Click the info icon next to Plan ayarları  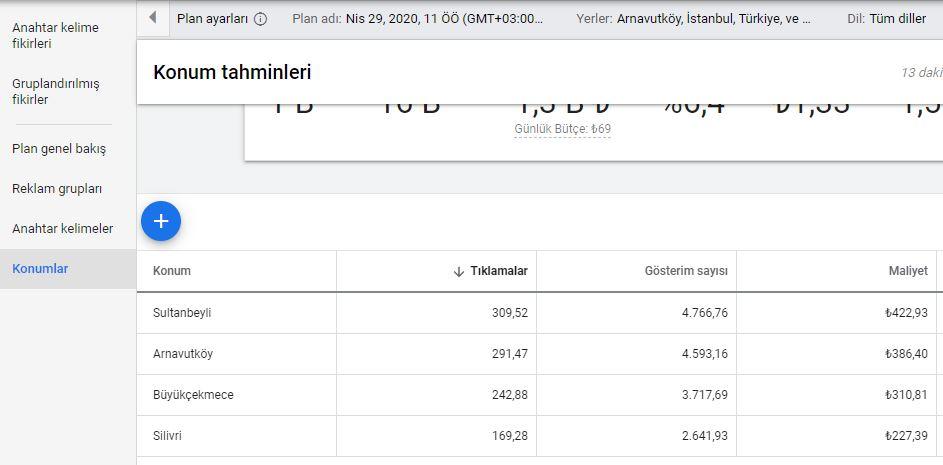click(x=261, y=19)
